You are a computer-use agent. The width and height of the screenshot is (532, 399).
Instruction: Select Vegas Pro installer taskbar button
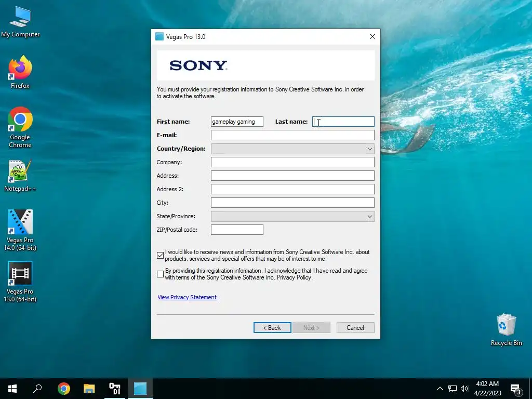[140, 389]
